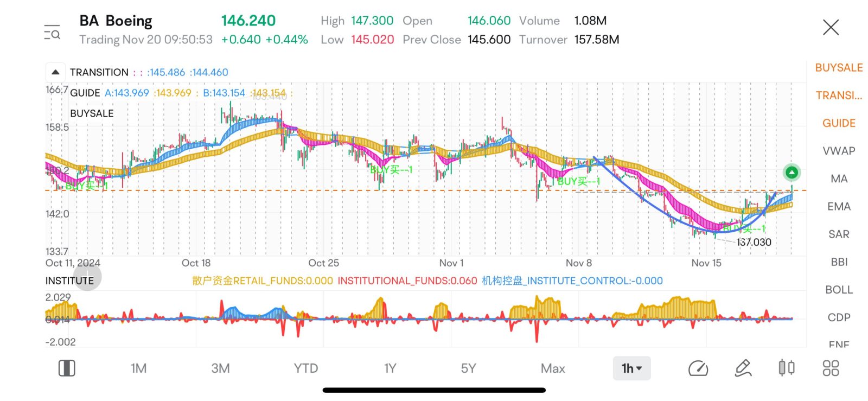Enable the BBI indicator
Viewport: 868px width, 401px height.
839,262
